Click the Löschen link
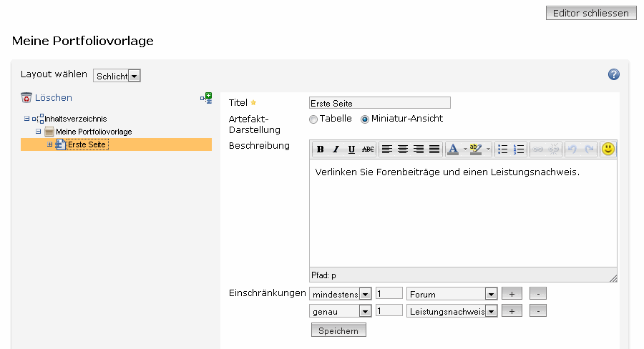 53,98
